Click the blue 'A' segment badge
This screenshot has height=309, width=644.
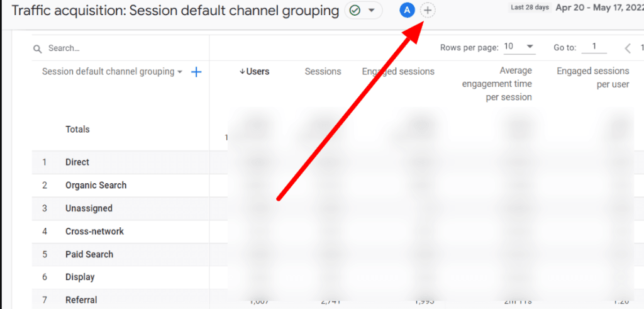[407, 11]
